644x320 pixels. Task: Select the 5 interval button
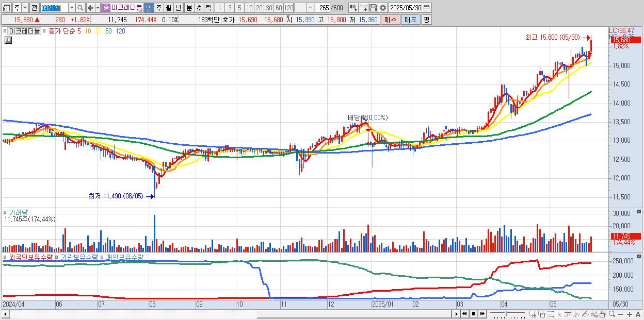239,8
